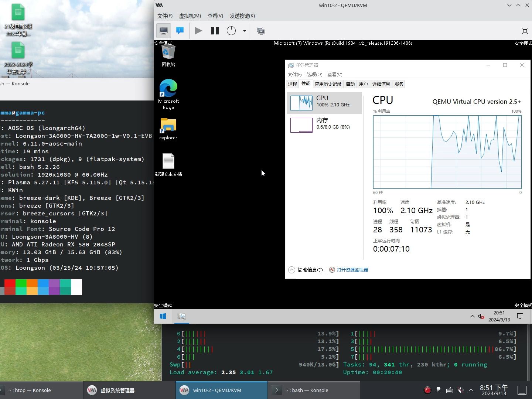Click the virt-manager window keep-below chevron button
Screen dimensions: 532x399
509,5
